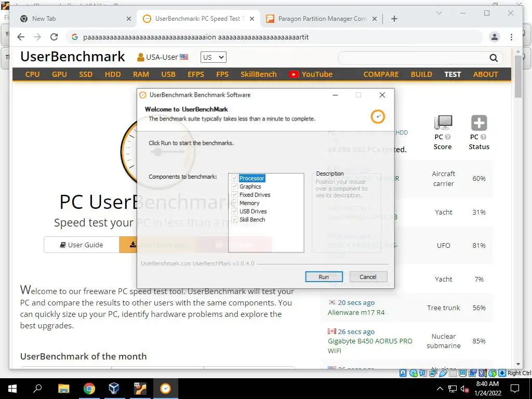Viewport: 532px width, 399px height.
Task: Go forward in the browser
Action: coord(37,37)
